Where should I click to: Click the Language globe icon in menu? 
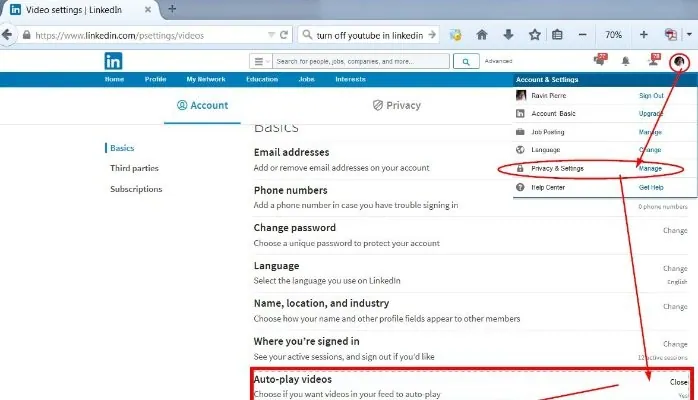520,150
